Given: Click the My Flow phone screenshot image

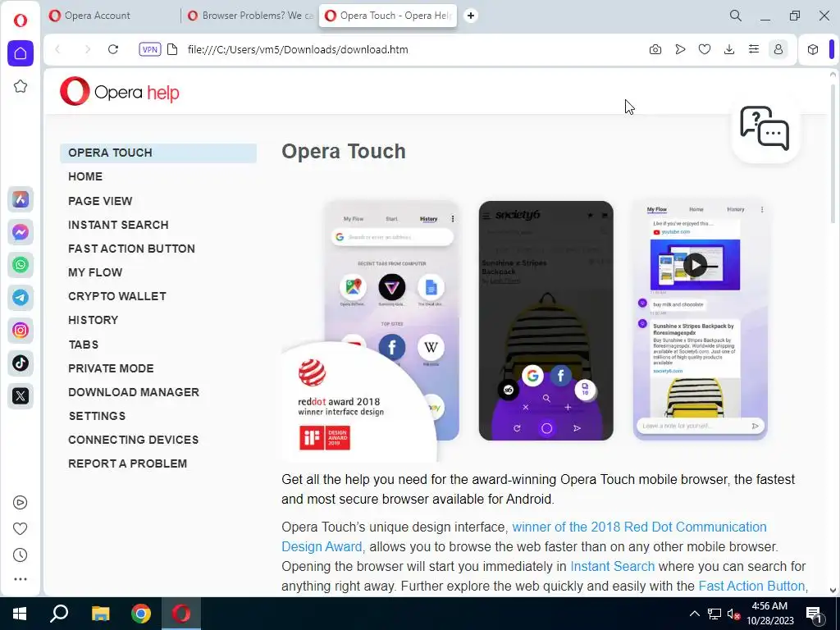Looking at the screenshot, I should point(701,321).
